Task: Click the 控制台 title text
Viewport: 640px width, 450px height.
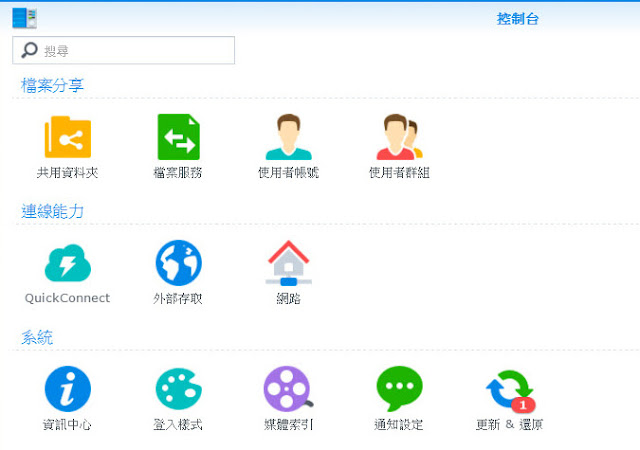Action: pyautogui.click(x=518, y=19)
